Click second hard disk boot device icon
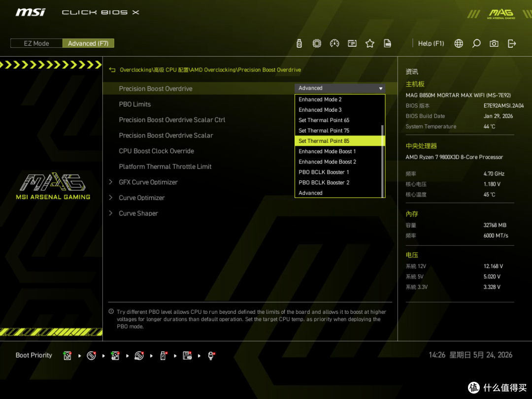Screen dimensions: 532x399 click(x=115, y=356)
